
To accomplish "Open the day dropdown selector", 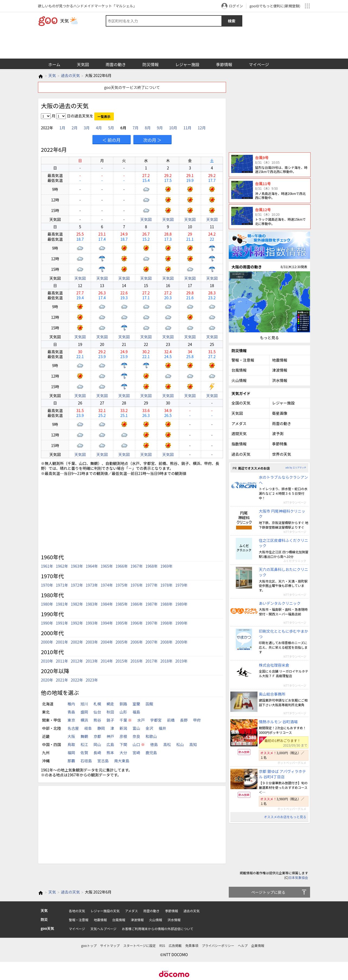I will click(x=61, y=116).
